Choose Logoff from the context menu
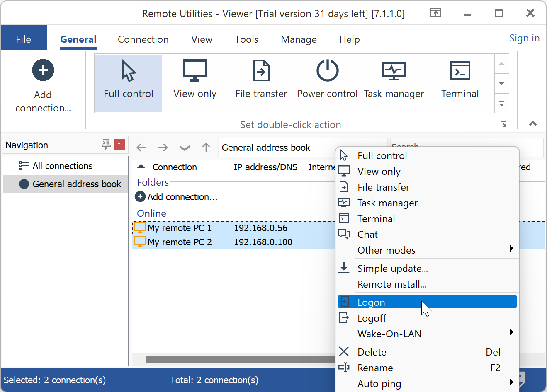The height and width of the screenshot is (392, 547). [x=372, y=318]
